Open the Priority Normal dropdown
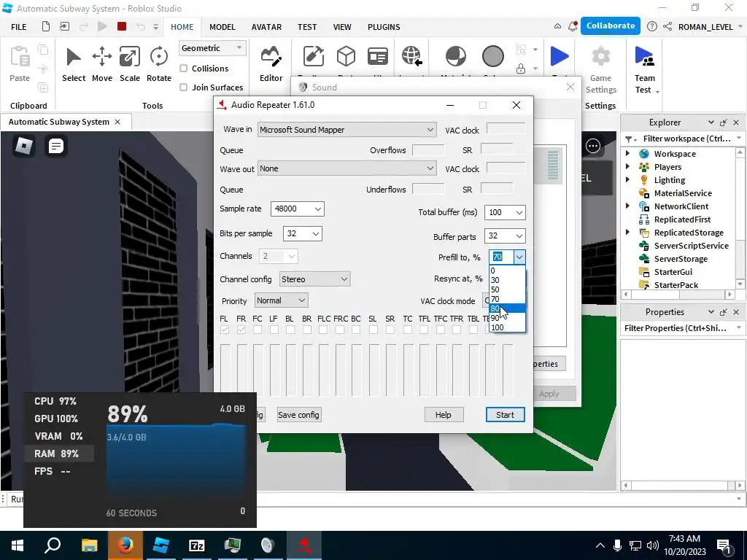This screenshot has height=560, width=747. tap(281, 300)
